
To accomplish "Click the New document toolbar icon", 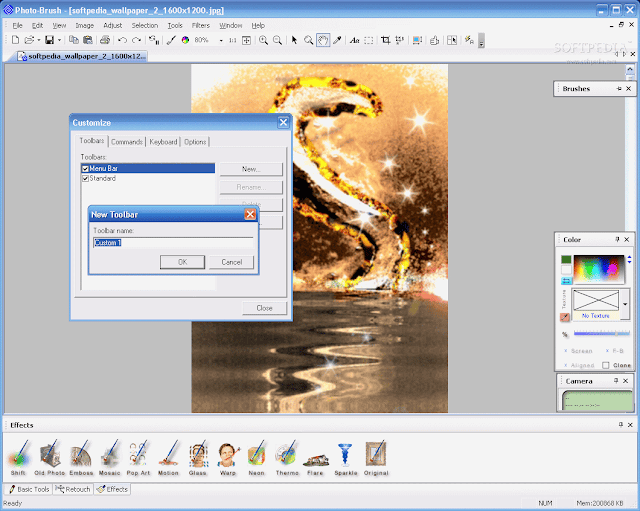I will pos(15,40).
